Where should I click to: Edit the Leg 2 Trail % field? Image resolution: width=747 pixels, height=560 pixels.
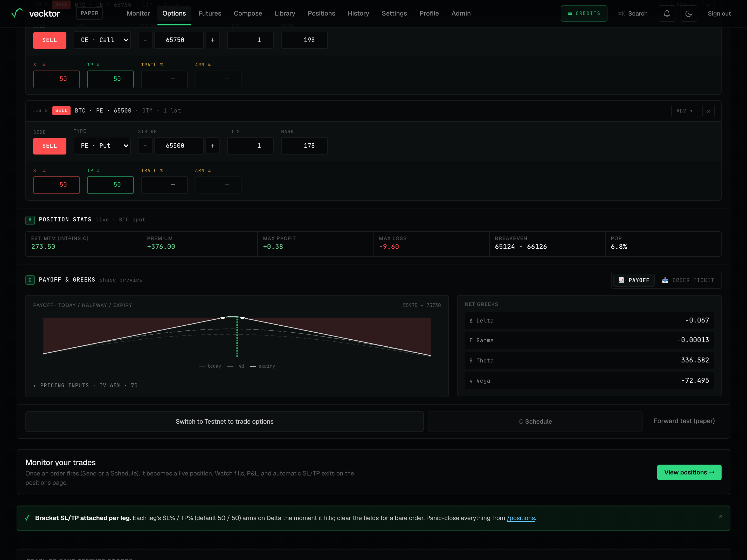[164, 185]
